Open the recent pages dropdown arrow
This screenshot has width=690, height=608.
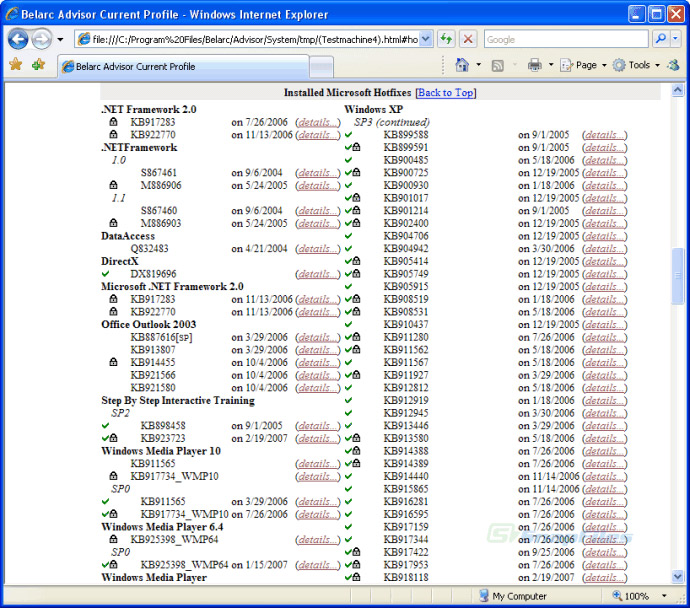coord(60,40)
